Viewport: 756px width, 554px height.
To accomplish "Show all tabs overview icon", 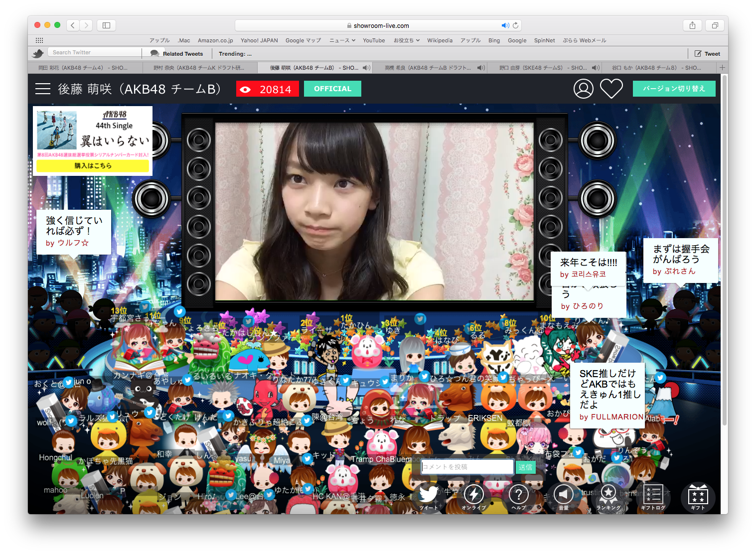I will pos(715,25).
